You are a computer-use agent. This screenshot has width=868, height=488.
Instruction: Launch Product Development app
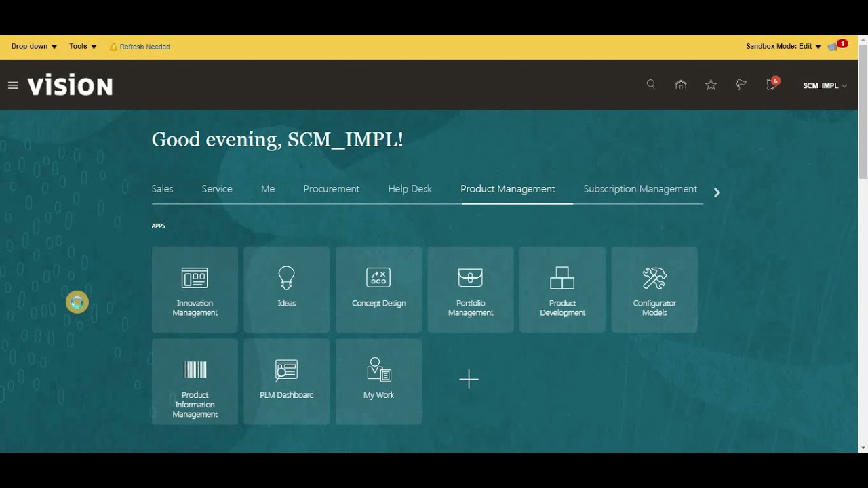tap(562, 289)
